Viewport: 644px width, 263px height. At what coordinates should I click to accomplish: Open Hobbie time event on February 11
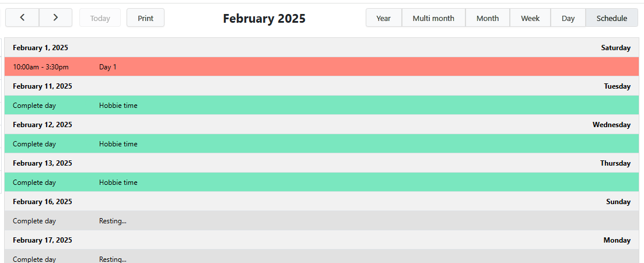[x=118, y=106]
